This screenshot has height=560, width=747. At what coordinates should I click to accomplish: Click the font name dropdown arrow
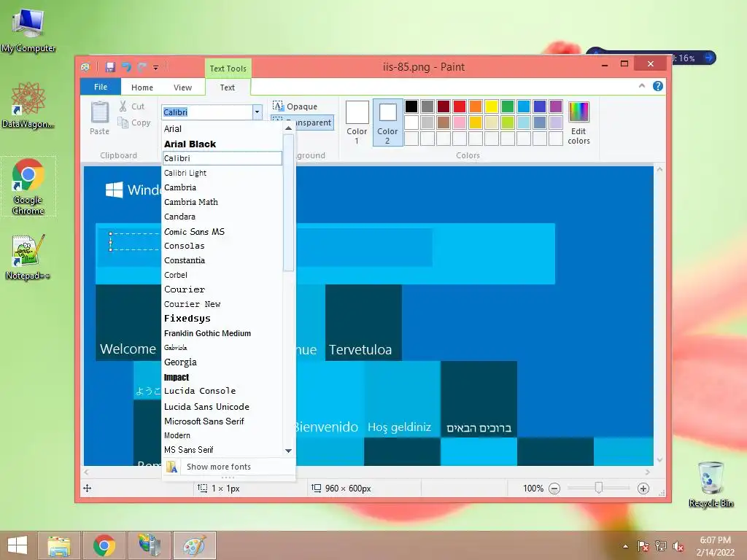(x=257, y=112)
